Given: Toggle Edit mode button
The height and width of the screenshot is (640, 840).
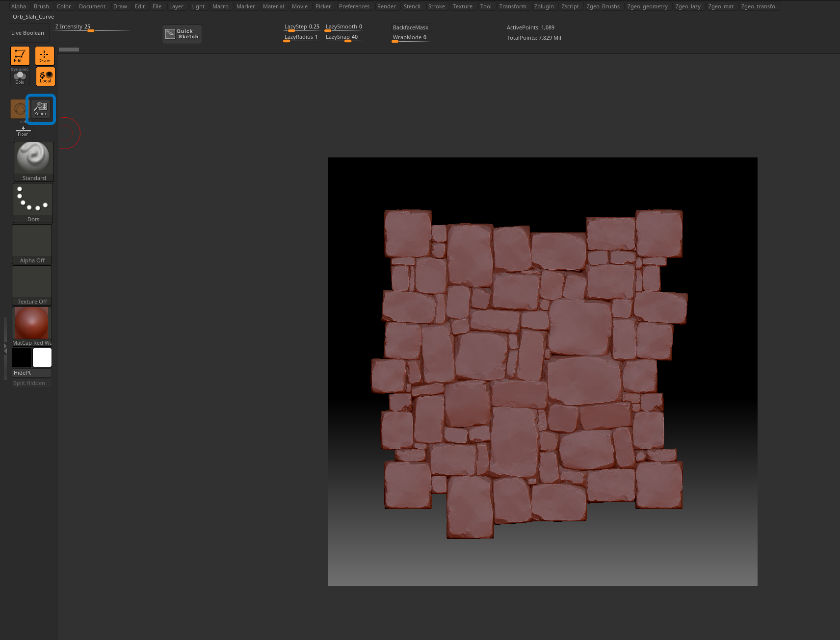Looking at the screenshot, I should [20, 56].
